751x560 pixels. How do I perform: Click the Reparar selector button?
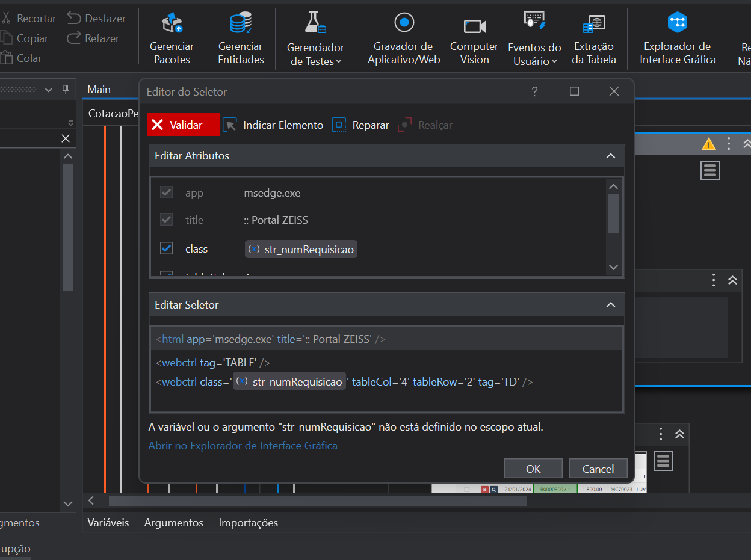pyautogui.click(x=360, y=125)
